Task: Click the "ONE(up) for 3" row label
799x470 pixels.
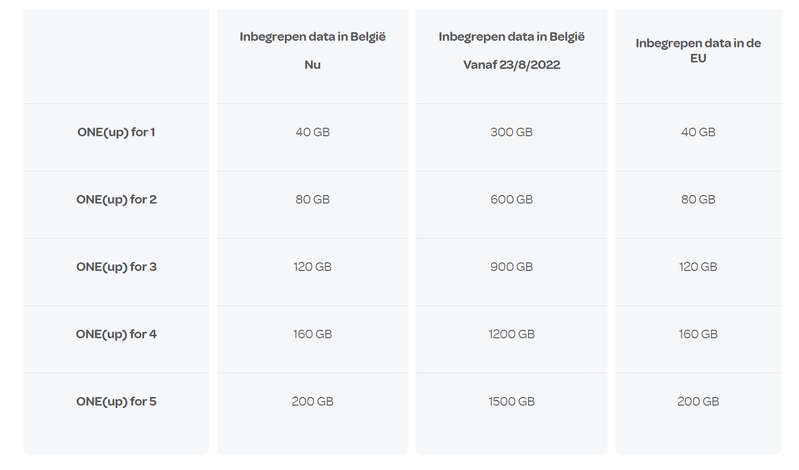Action: [116, 267]
